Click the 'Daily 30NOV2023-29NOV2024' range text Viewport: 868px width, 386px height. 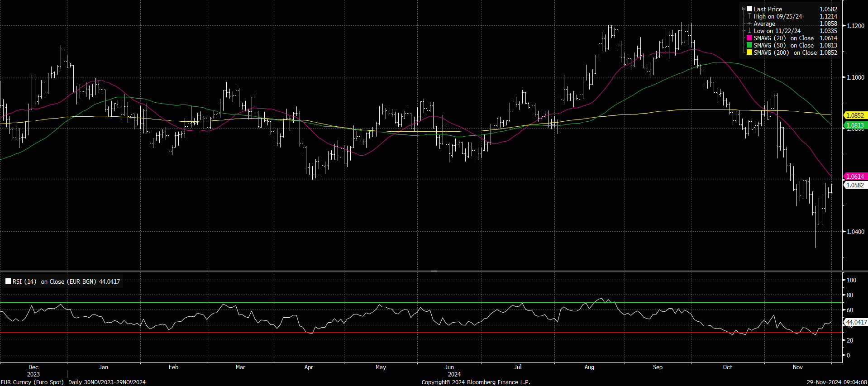tap(107, 382)
